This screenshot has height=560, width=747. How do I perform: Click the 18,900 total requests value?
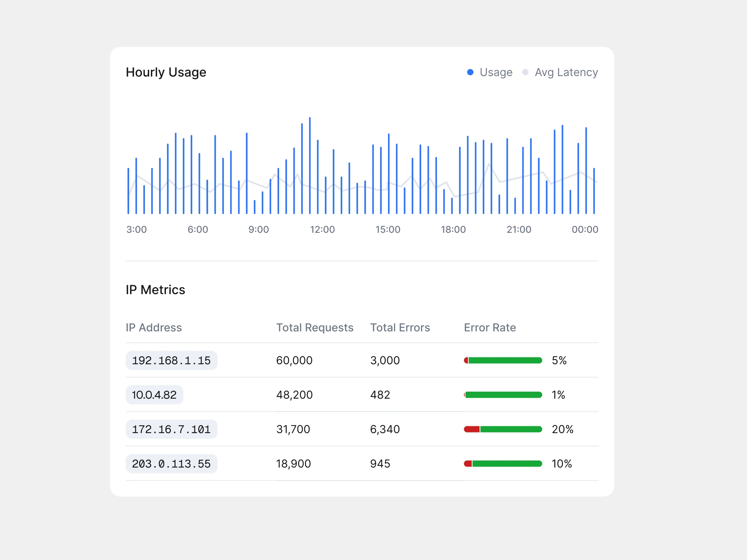[294, 464]
